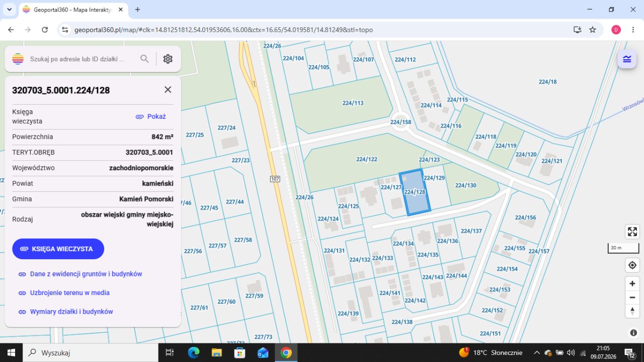Image resolution: width=644 pixels, height=362 pixels.
Task: Open map info icon
Action: (x=633, y=333)
